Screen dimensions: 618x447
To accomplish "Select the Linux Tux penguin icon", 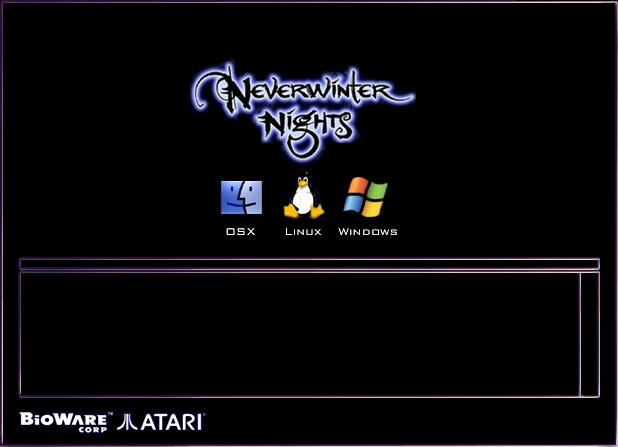I will [303, 197].
